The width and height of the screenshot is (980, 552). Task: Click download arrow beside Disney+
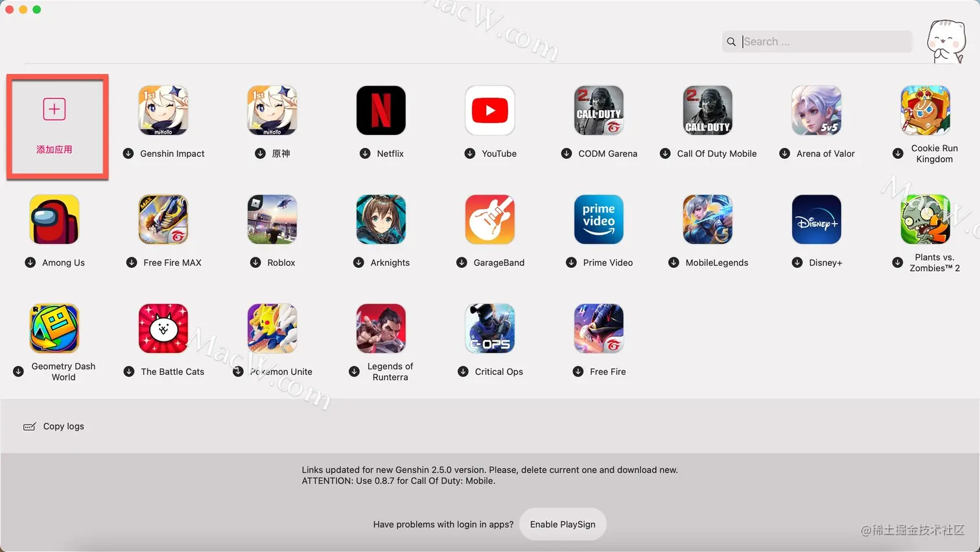(797, 263)
